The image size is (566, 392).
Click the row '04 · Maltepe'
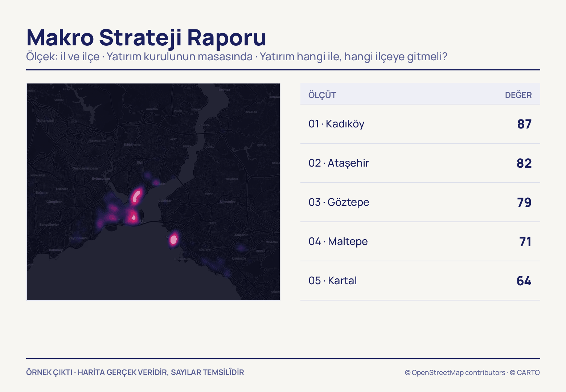420,242
